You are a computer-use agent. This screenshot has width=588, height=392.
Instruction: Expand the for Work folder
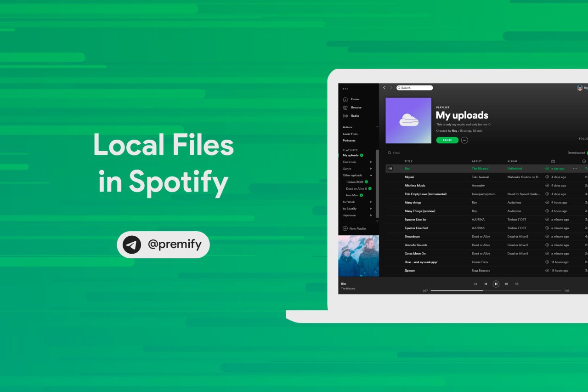(x=371, y=202)
